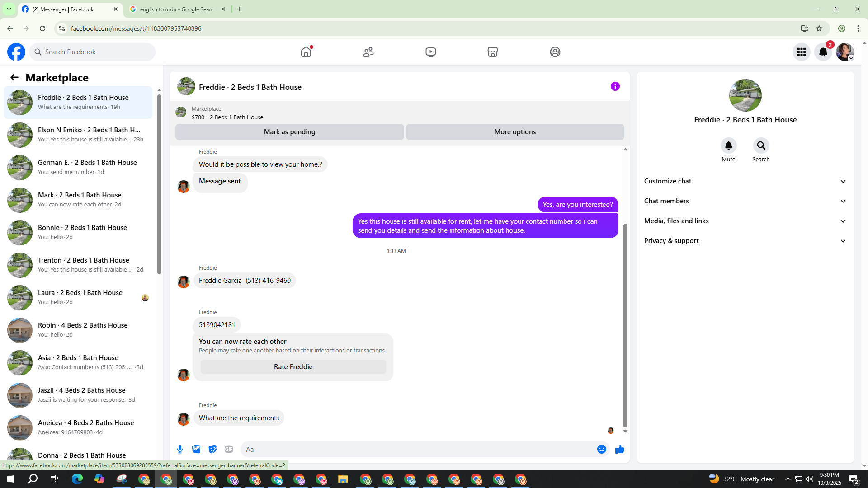
Task: Expand Privacy & support section
Action: click(745, 241)
